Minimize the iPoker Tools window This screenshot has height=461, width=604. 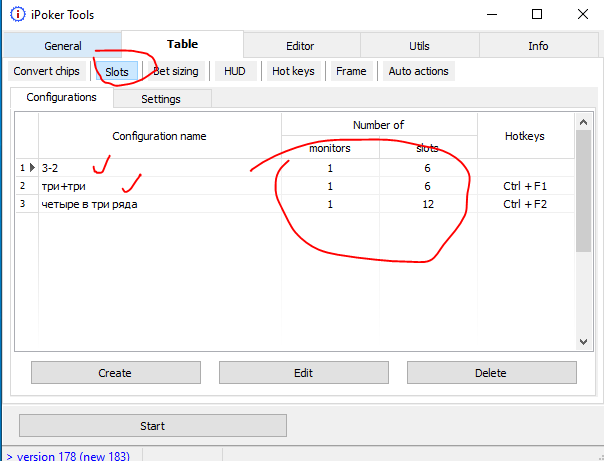pos(492,15)
